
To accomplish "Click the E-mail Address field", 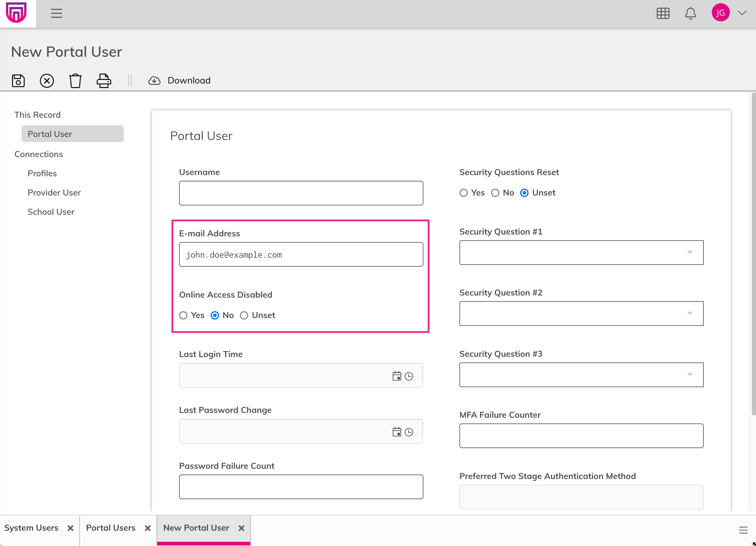I will (301, 254).
